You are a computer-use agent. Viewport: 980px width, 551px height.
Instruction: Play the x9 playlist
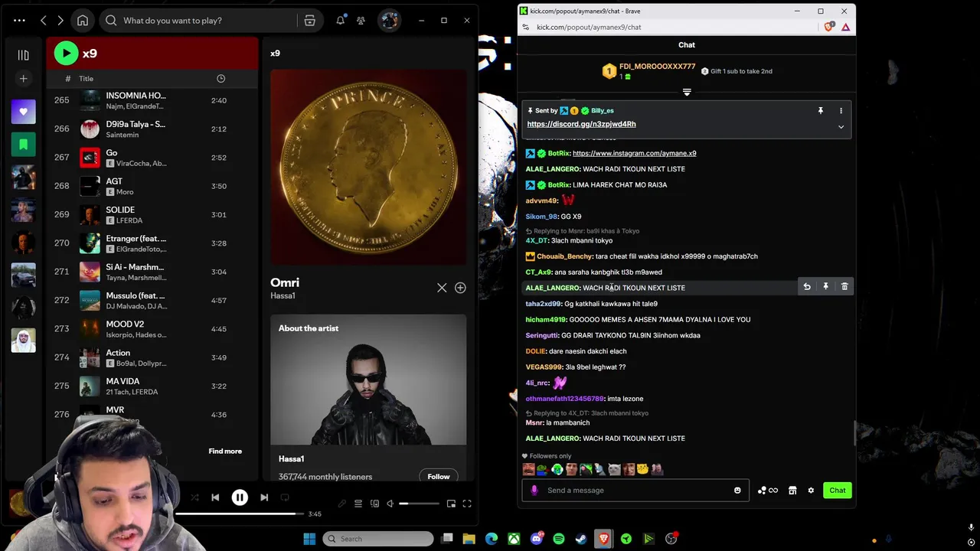coord(67,53)
